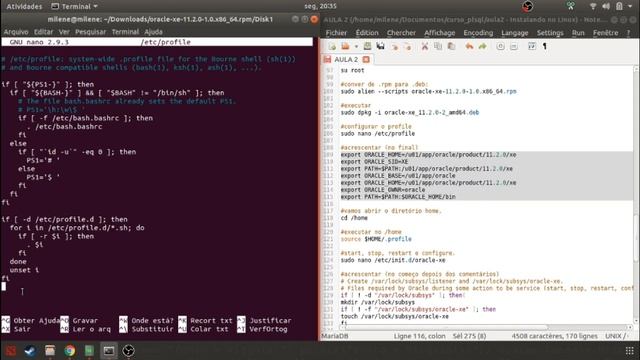Click the volume speaker icon in top bar
Image resolution: width=640 pixels, height=360 pixels.
tap(606, 6)
